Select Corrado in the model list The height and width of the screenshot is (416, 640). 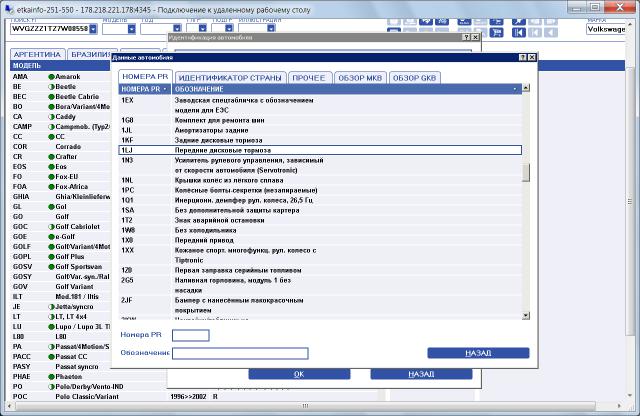pos(60,147)
